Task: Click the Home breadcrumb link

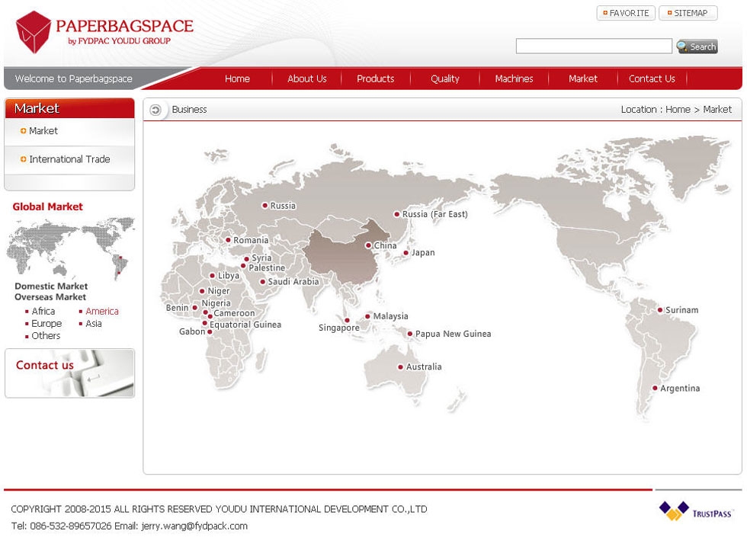Action: 678,110
